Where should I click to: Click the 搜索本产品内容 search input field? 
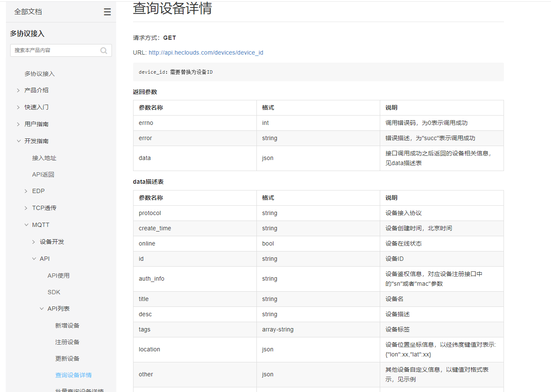click(x=51, y=50)
